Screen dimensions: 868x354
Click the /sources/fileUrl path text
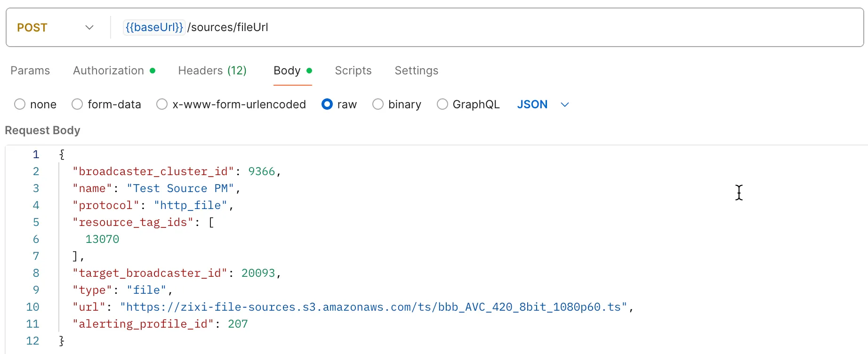click(x=228, y=27)
